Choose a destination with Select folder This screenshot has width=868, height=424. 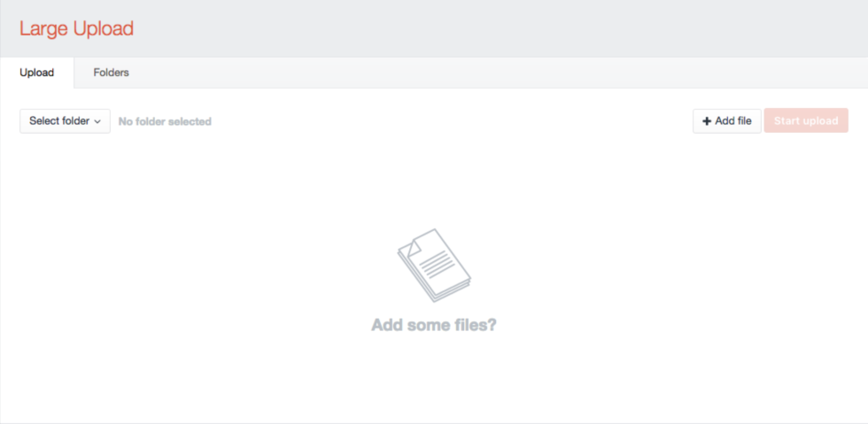[x=66, y=121]
